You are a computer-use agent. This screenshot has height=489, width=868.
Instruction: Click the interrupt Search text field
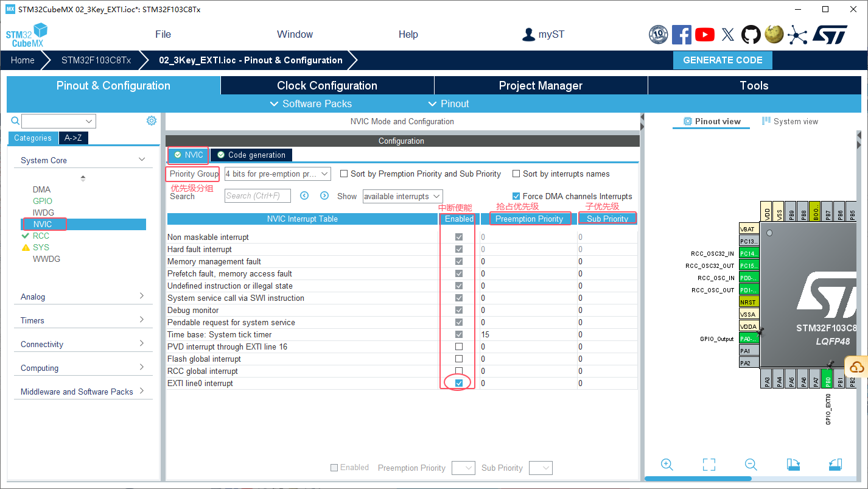coord(258,195)
